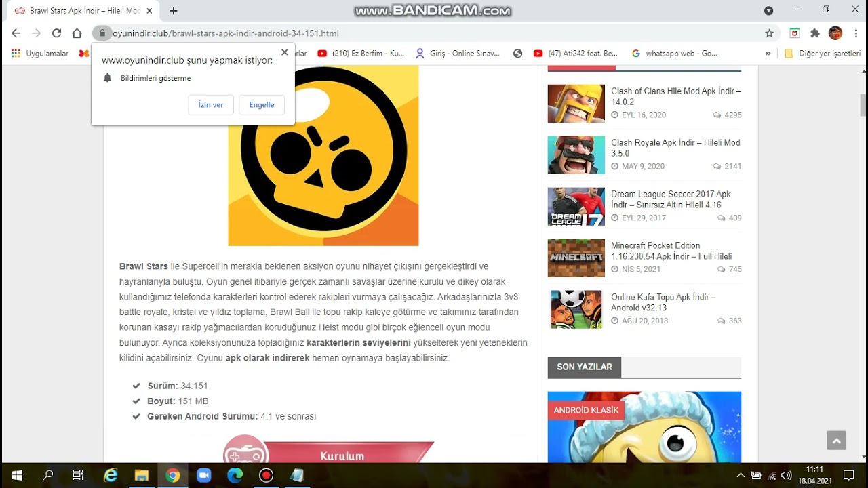Open the Bandicam recorder taskbar icon

pyautogui.click(x=266, y=476)
